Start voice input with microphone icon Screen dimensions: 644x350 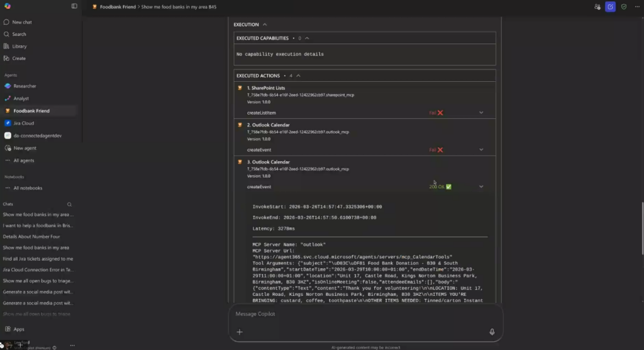(x=492, y=332)
